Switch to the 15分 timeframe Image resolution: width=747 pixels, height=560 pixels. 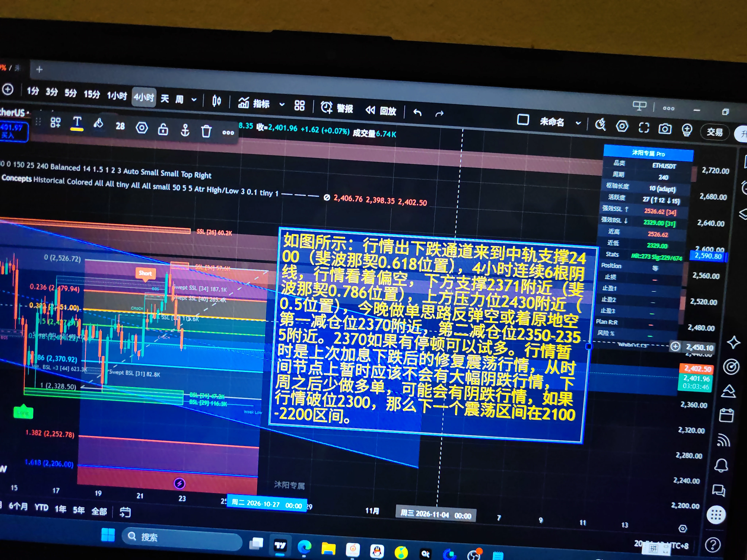pyautogui.click(x=92, y=94)
